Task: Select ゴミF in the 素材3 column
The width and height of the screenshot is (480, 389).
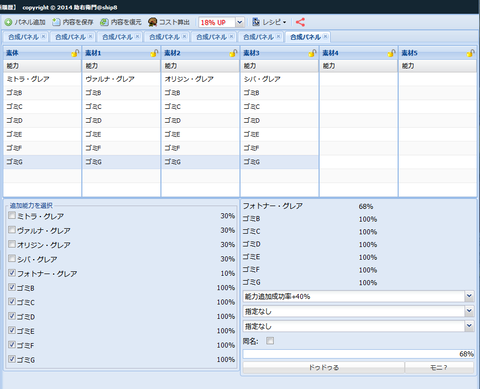Action: [x=279, y=148]
